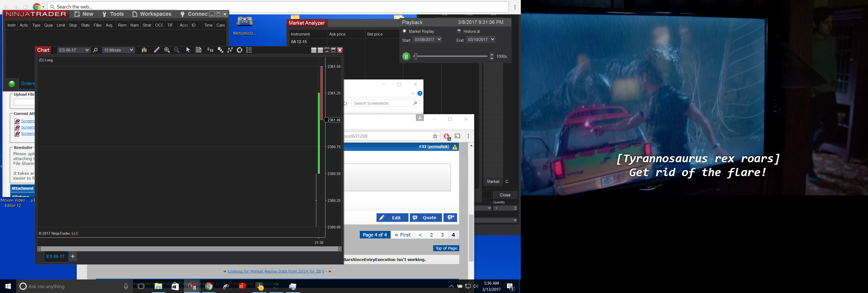Open the browser three-dot menu near Cast icon
Image resolution: width=868 pixels, height=293 pixels.
click(468, 136)
